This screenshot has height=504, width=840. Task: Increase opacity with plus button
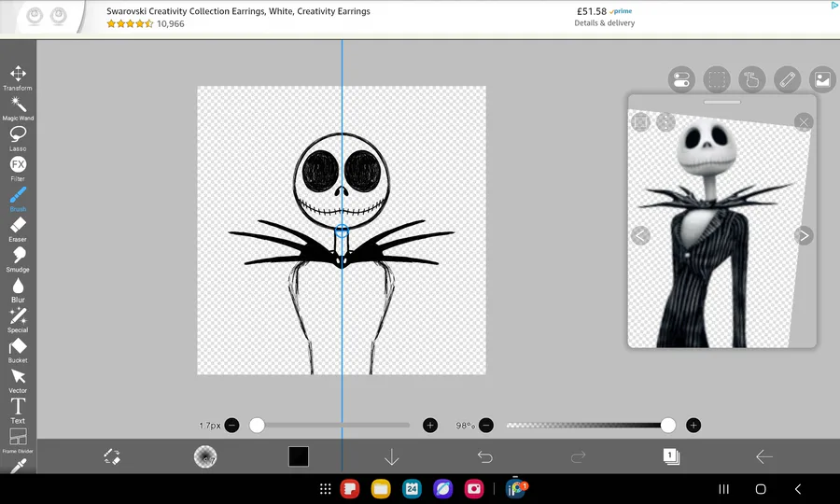click(x=693, y=426)
